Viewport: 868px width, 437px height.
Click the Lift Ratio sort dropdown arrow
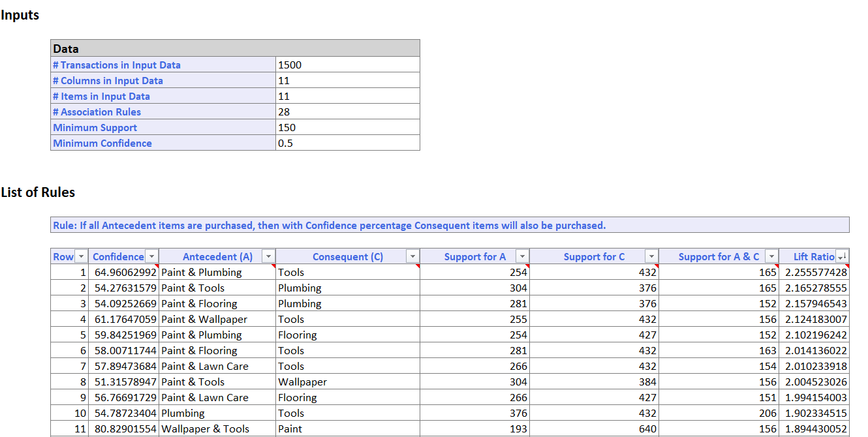(x=842, y=257)
